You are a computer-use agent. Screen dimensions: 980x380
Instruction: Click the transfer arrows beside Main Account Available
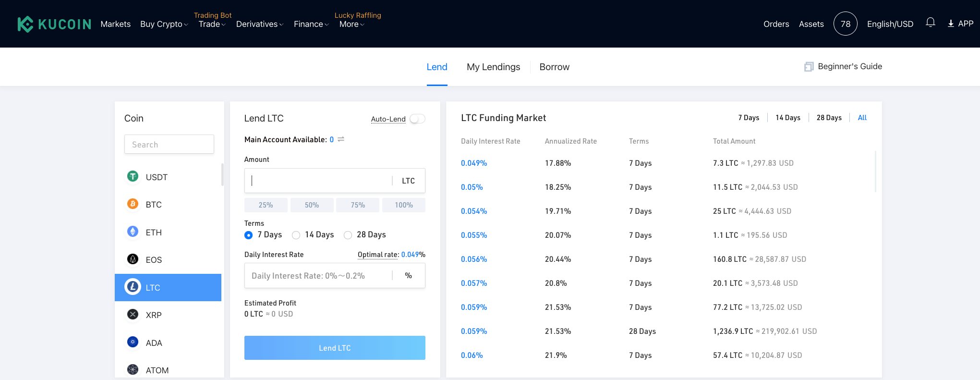(341, 139)
